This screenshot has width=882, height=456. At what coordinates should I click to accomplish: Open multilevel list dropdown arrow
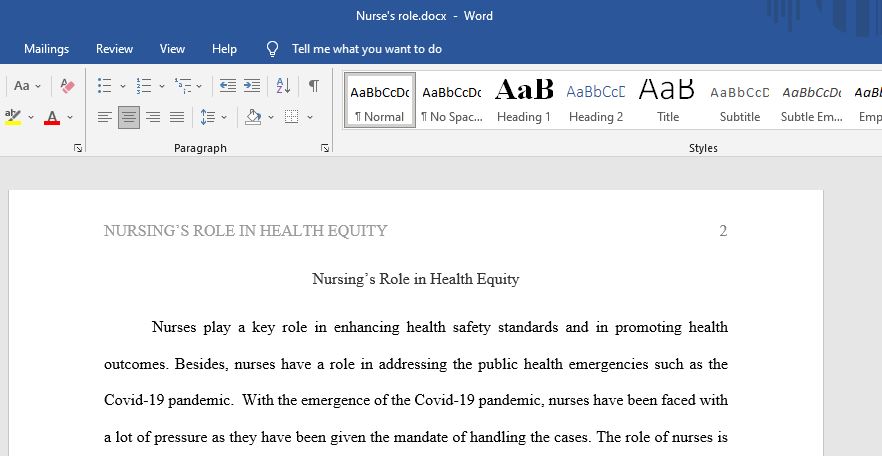199,87
